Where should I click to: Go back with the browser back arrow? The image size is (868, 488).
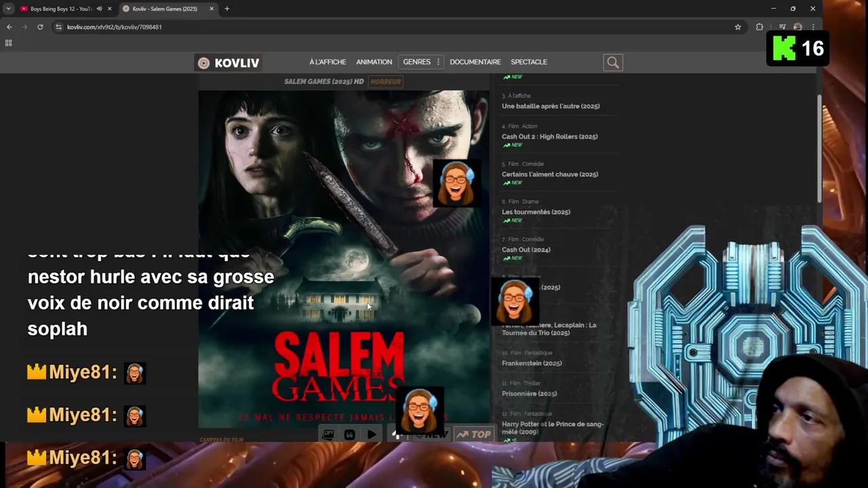tap(9, 27)
